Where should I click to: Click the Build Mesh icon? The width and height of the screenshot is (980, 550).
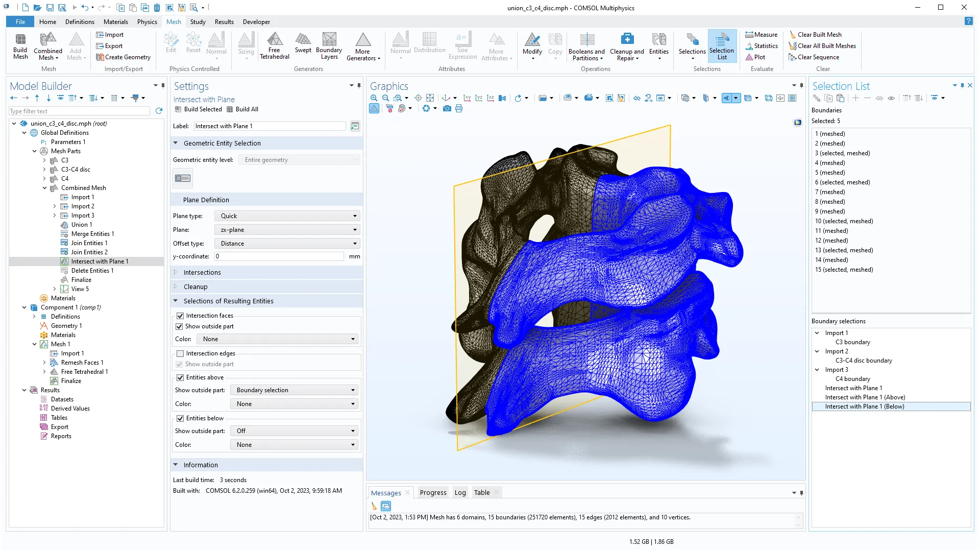pyautogui.click(x=20, y=45)
